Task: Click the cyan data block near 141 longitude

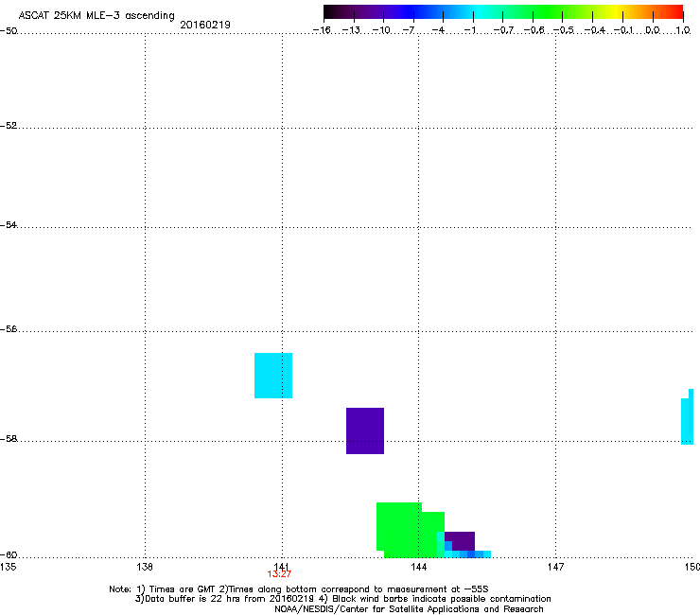Action: [x=273, y=376]
